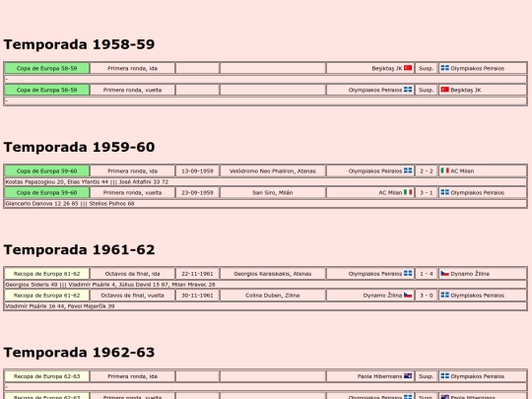532x399 pixels.
Task: Click Turkish flag beside Beşiktaş JK in 58-59 ida row
Action: coord(408,68)
